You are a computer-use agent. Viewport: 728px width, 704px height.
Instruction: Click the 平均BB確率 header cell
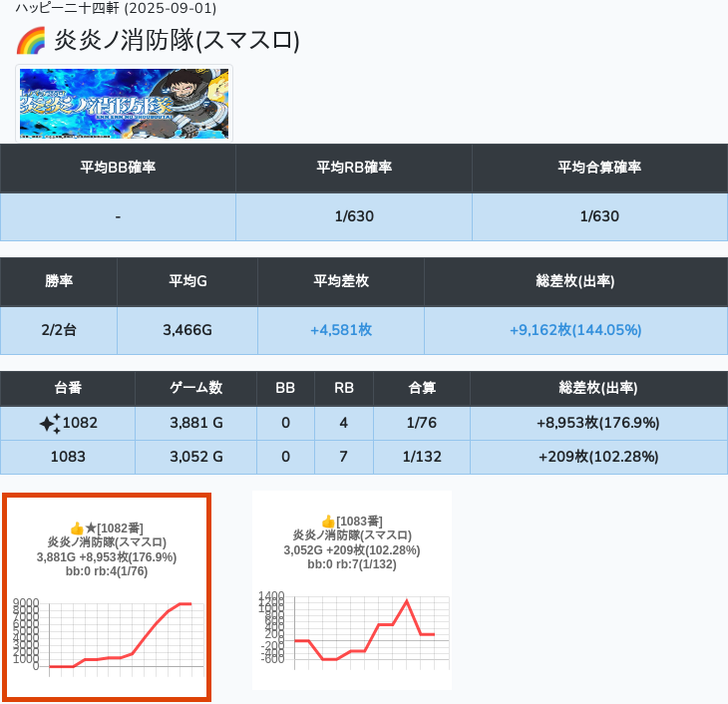tap(118, 168)
